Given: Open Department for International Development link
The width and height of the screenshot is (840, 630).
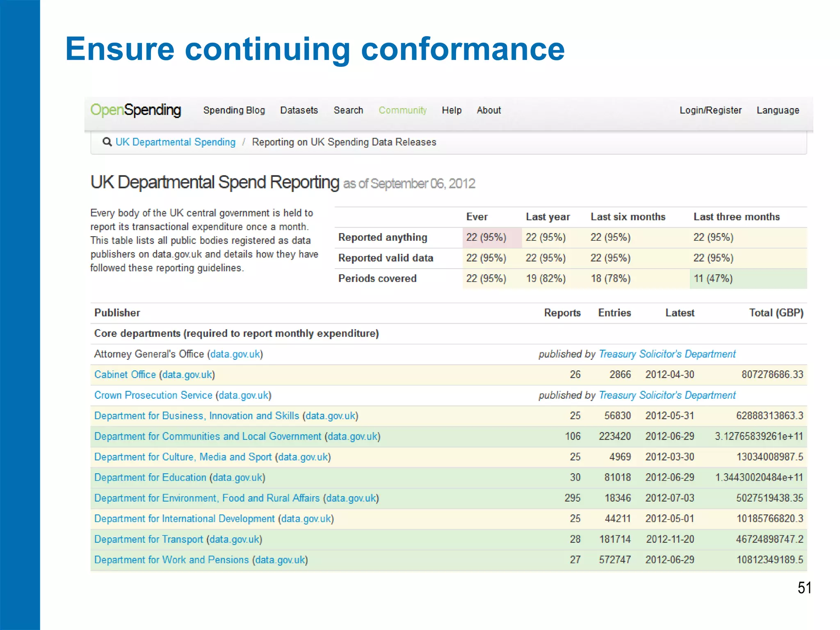Looking at the screenshot, I should [x=185, y=518].
